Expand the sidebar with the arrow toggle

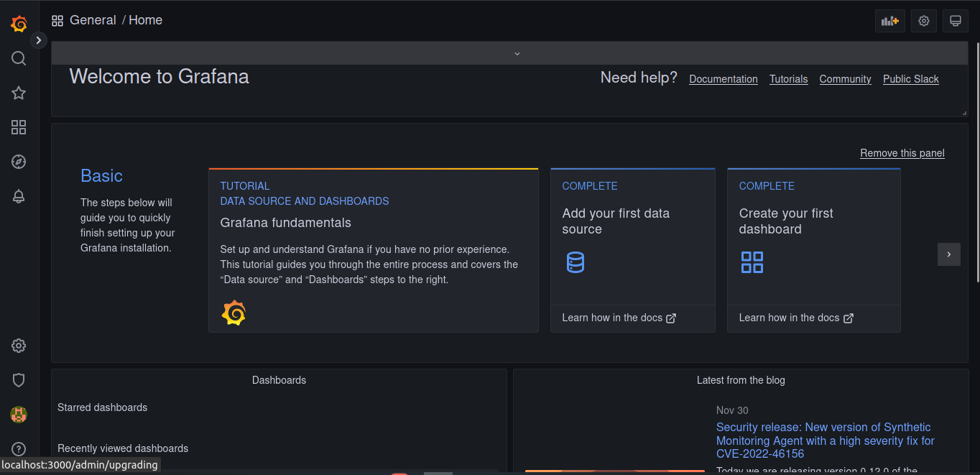click(39, 40)
